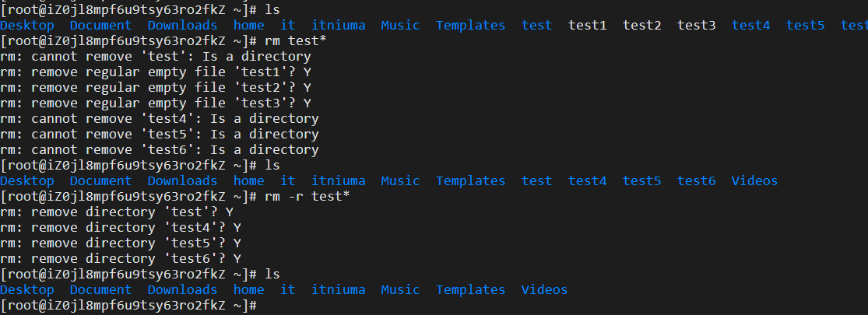The image size is (868, 315).
Task: Click the "remove directory 'test'?" prompt line
Action: pos(116,212)
